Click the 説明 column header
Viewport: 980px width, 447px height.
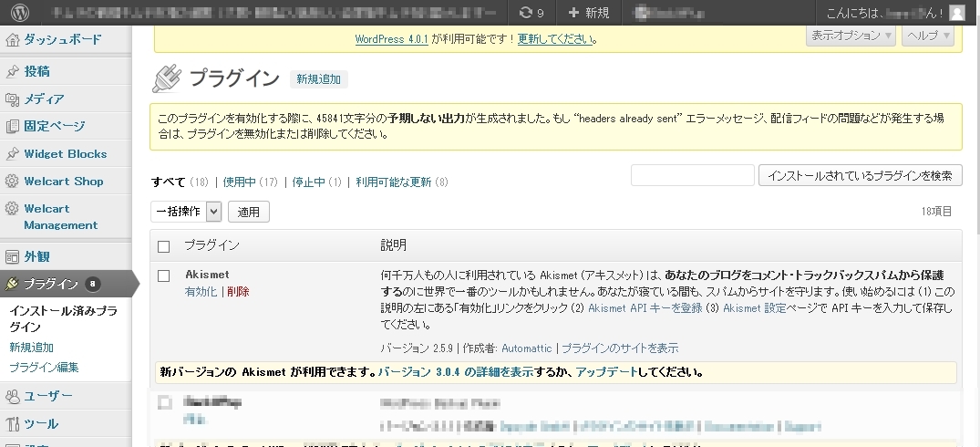[x=394, y=245]
